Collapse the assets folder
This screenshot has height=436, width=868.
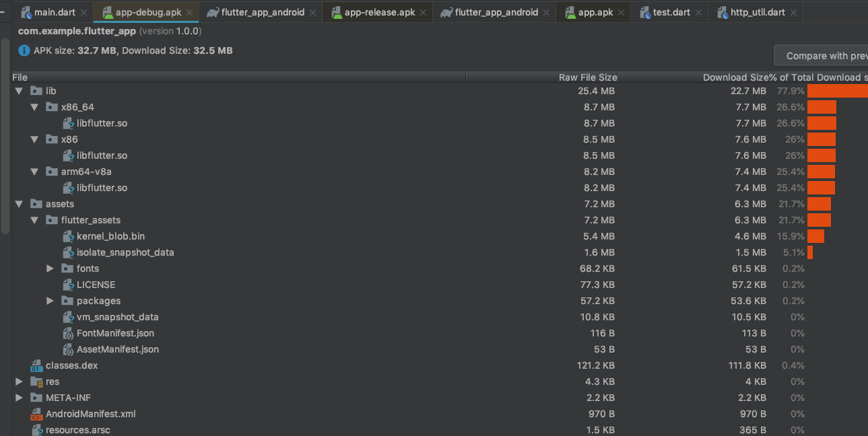[x=19, y=204]
